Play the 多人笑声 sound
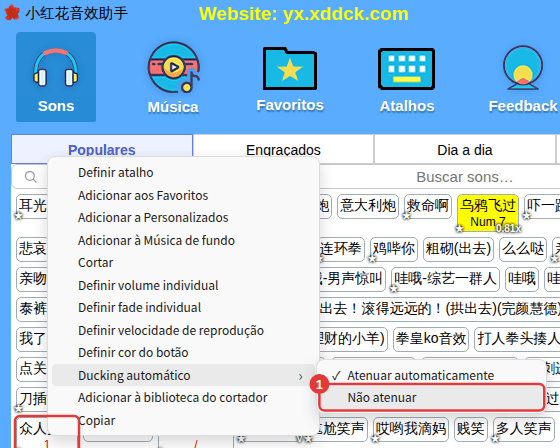The width and height of the screenshot is (560, 448). [523, 429]
